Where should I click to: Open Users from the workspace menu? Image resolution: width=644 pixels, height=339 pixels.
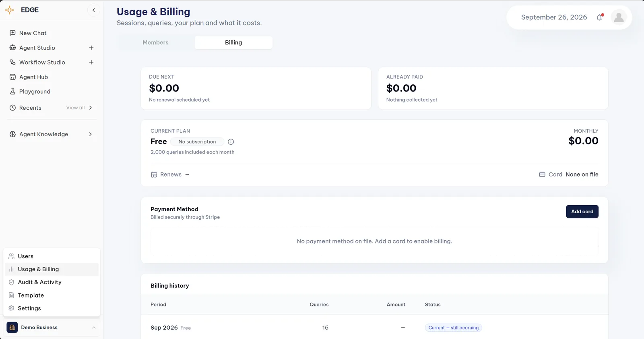(52, 256)
